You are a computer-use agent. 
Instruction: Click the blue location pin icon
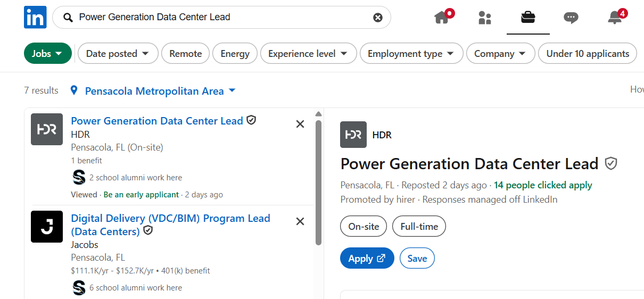coord(74,91)
